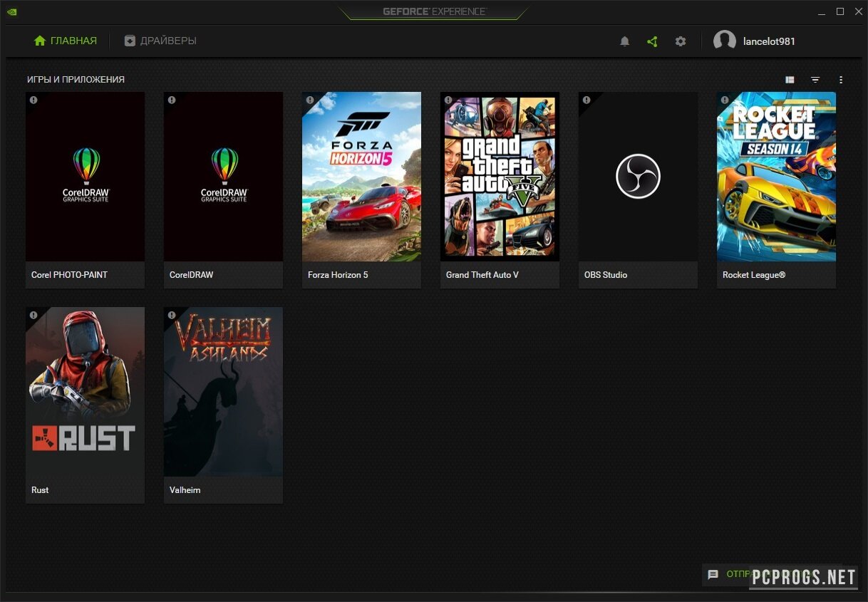Click the ИГРЫ И ПРИЛОЖЕНИЯ section heading
Viewport: 868px width, 602px height.
[x=76, y=80]
